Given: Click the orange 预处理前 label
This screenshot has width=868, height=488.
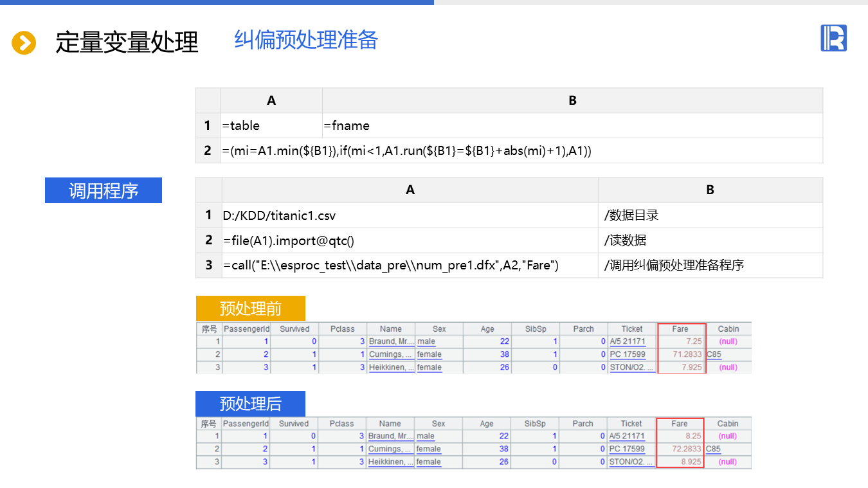Looking at the screenshot, I should [x=250, y=309].
